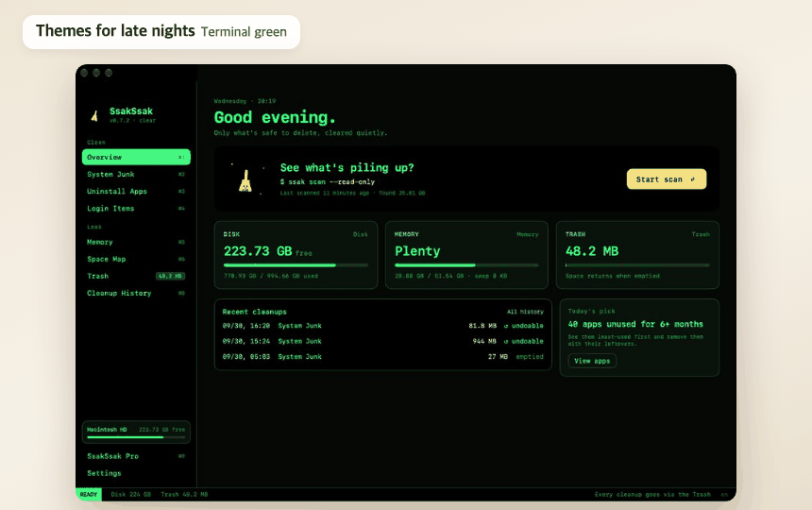Screen dimensions: 812x510
Task: Click the SsakSsak broom logo in sidebar
Action: click(x=94, y=115)
